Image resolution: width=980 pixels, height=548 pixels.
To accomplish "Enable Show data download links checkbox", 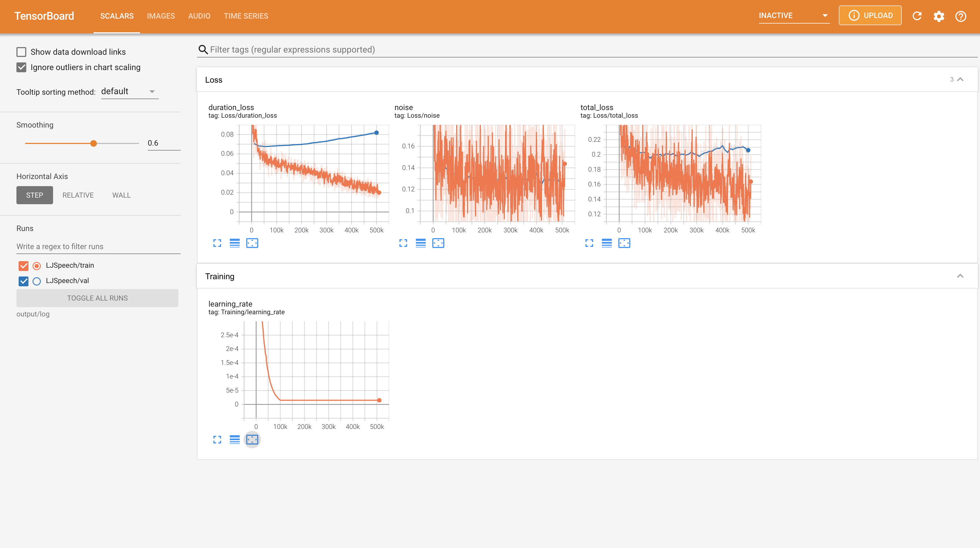I will [x=21, y=52].
